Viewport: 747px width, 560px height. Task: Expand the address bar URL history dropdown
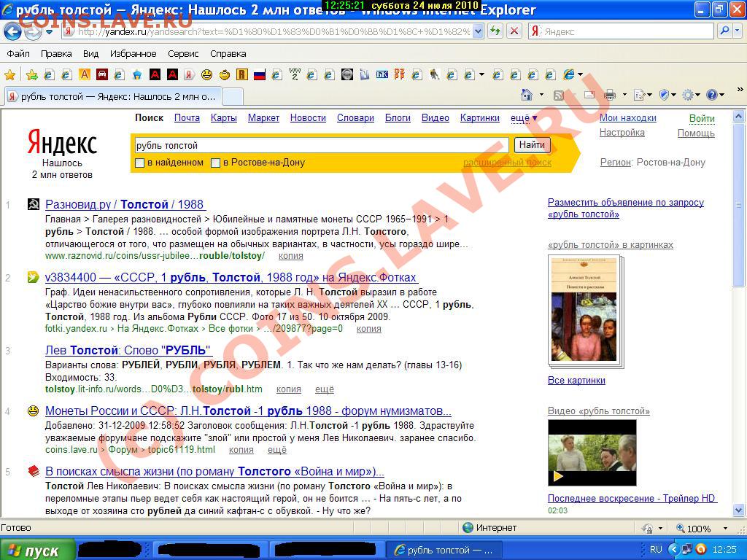(479, 31)
